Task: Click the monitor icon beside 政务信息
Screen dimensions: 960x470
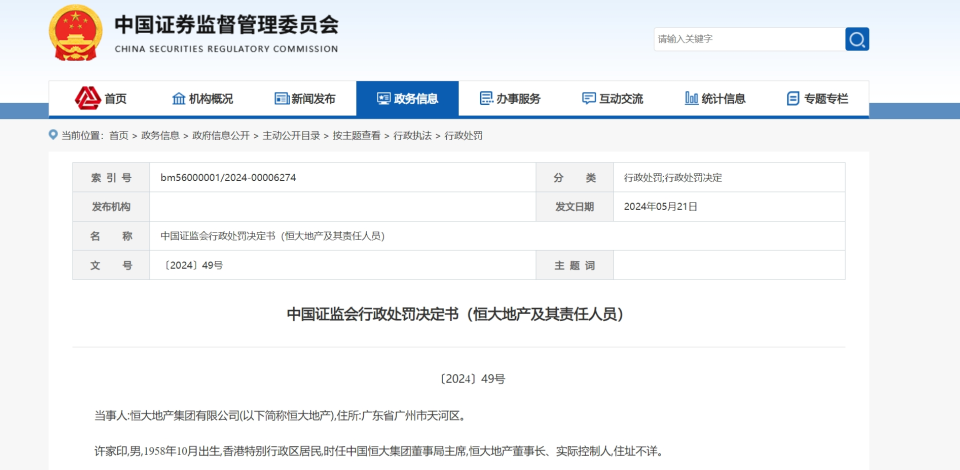Action: 384,99
